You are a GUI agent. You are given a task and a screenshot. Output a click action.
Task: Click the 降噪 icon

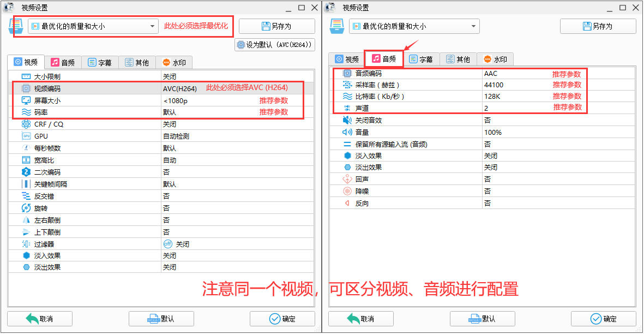tap(347, 191)
